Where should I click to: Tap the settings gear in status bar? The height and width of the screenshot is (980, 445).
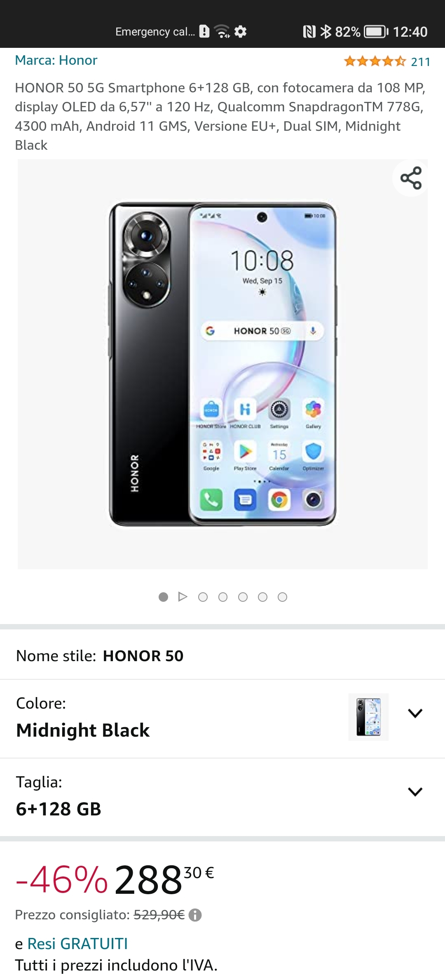tap(240, 31)
